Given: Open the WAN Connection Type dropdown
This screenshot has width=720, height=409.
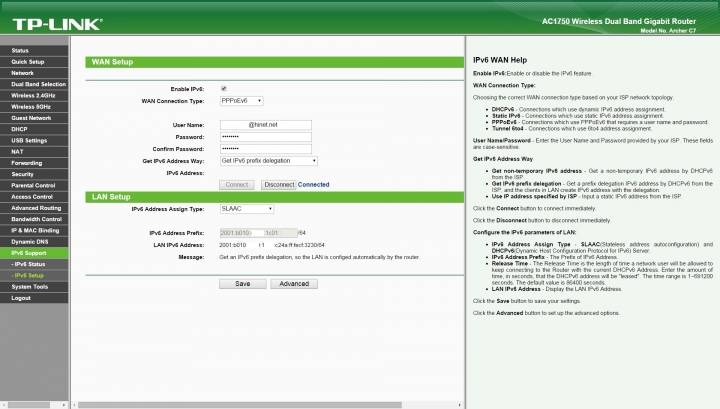Looking at the screenshot, I should [242, 101].
